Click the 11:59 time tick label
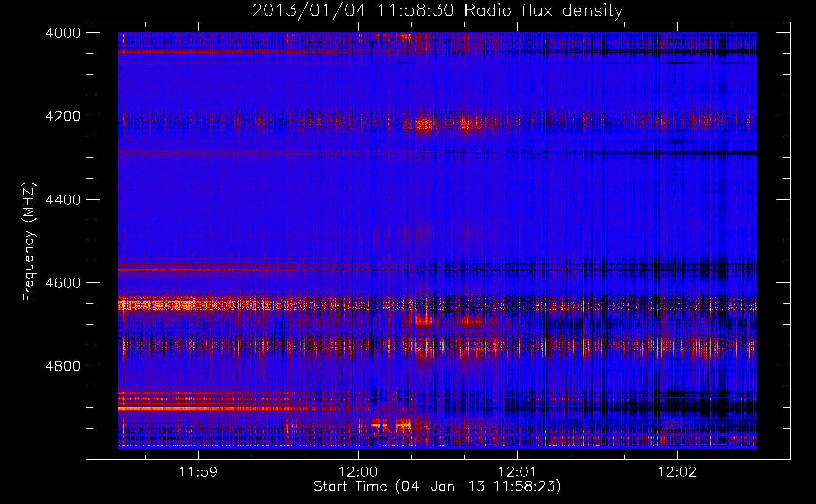 pyautogui.click(x=198, y=472)
